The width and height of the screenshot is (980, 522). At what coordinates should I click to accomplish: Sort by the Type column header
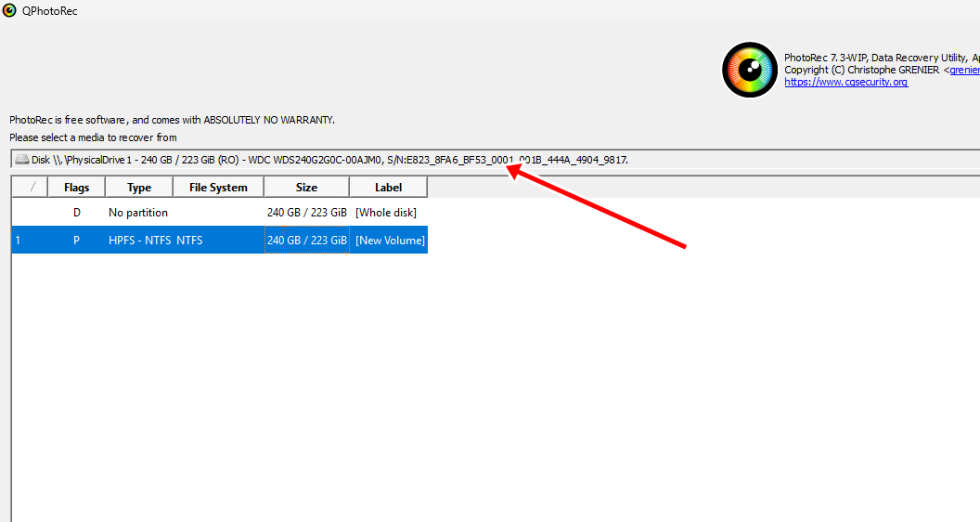point(139,187)
